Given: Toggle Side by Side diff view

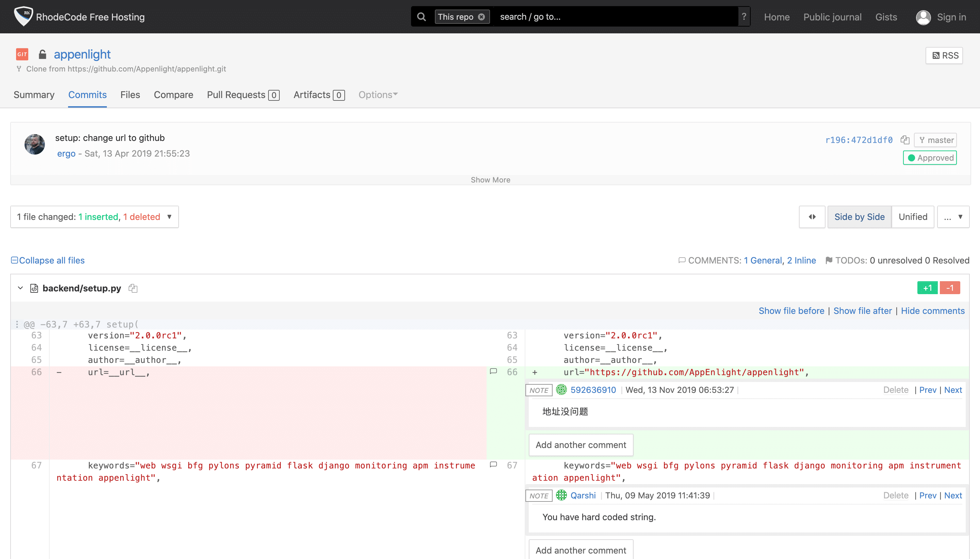Looking at the screenshot, I should click(859, 217).
